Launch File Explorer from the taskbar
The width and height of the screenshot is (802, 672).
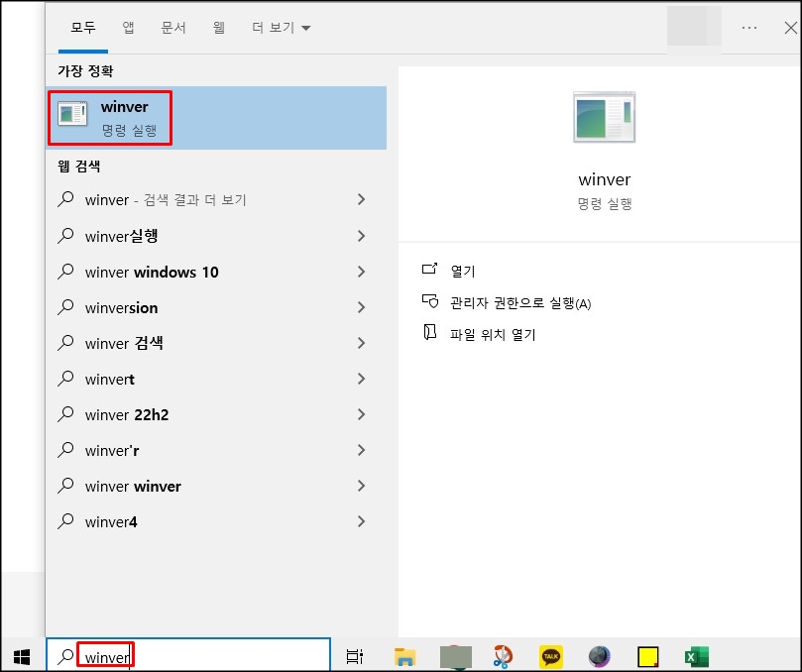[404, 656]
